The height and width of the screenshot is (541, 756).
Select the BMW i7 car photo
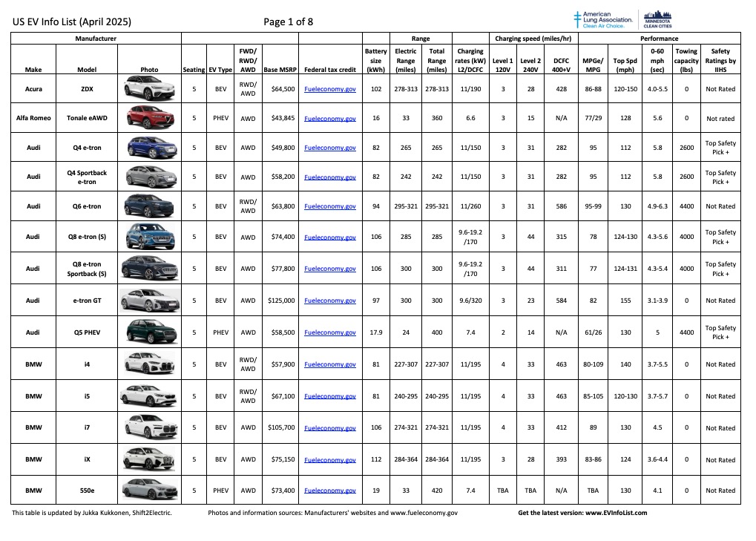point(151,427)
